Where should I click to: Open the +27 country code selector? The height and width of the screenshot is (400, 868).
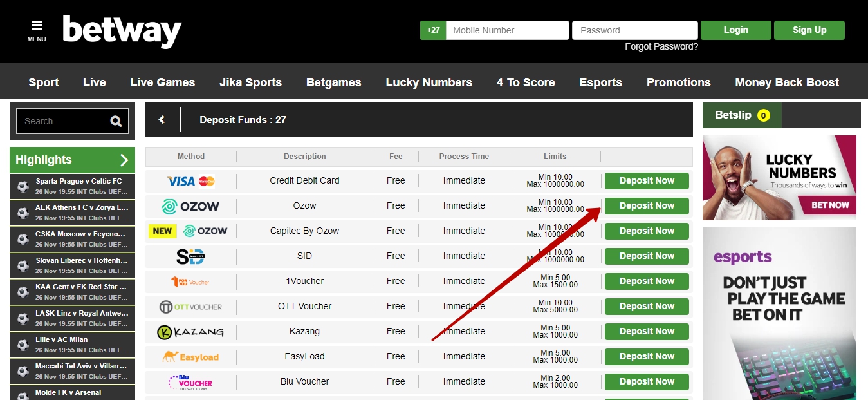tap(433, 30)
